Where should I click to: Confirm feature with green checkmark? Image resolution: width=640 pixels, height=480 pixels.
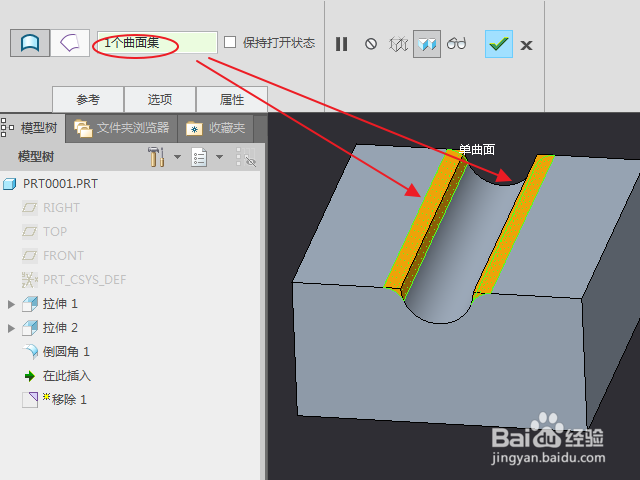click(x=499, y=44)
